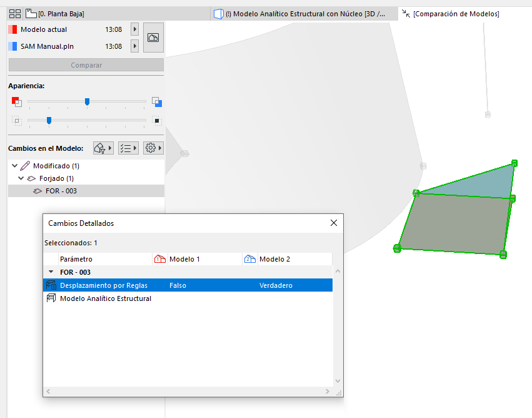Click the blue model overlay icon
This screenshot has width=532, height=418.
tap(157, 102)
